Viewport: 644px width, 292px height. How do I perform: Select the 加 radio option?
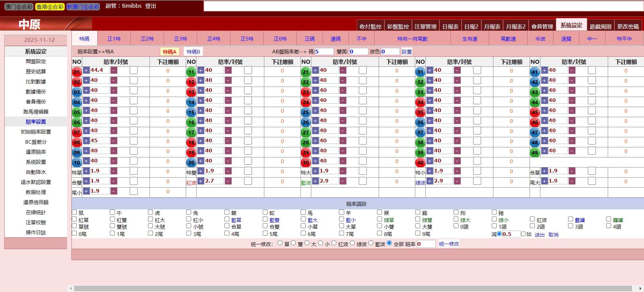click(523, 234)
